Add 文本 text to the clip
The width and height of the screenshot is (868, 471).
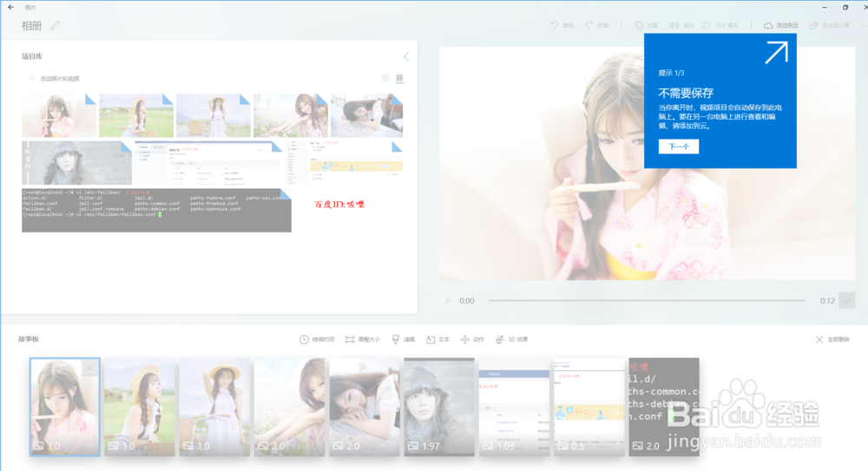coord(437,339)
